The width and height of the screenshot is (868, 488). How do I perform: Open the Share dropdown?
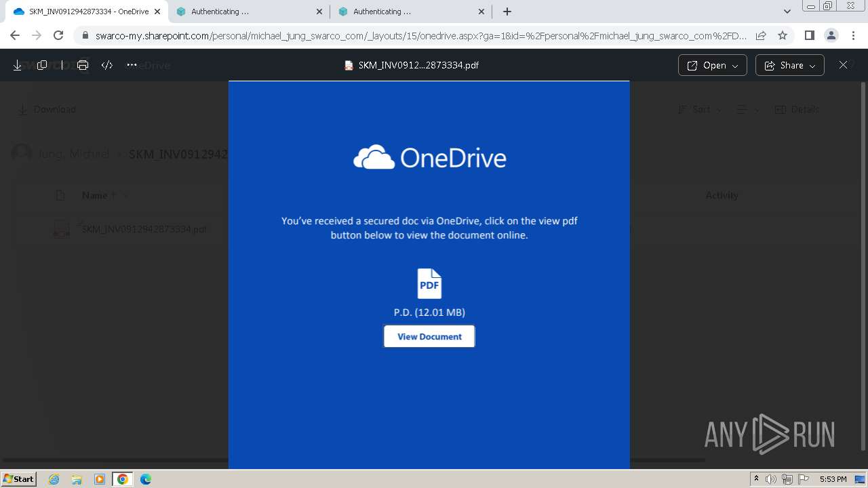(x=790, y=65)
